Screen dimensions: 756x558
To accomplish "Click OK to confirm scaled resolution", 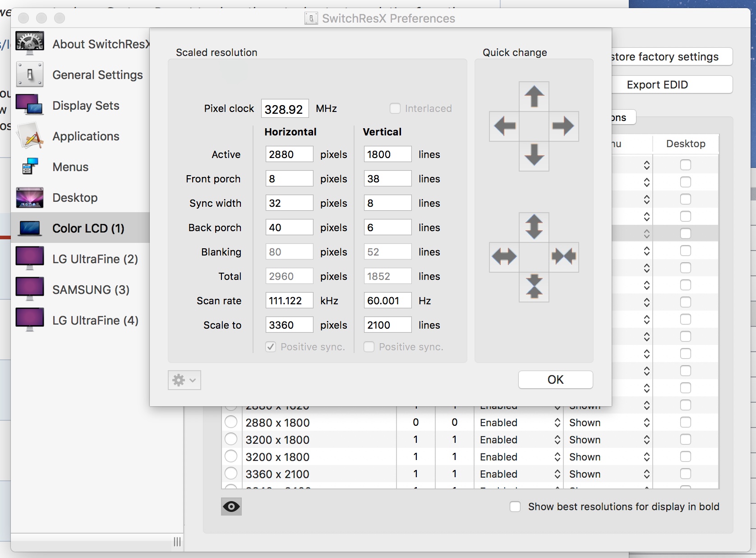I will click(556, 380).
